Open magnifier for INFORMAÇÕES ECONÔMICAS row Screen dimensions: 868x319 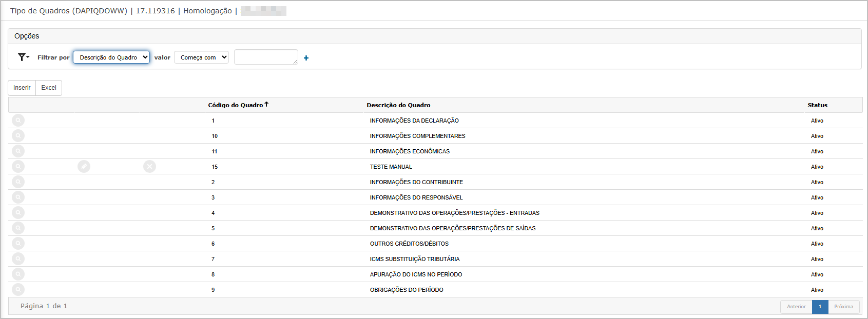point(18,151)
